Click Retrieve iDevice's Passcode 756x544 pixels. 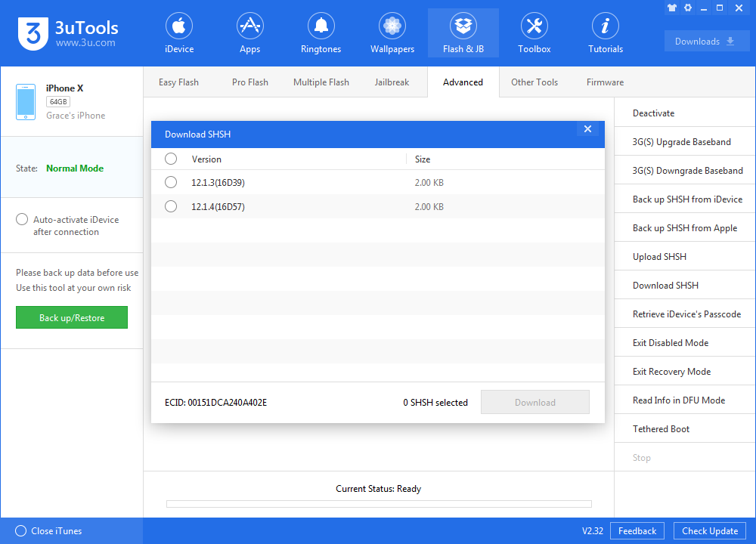[x=685, y=314]
